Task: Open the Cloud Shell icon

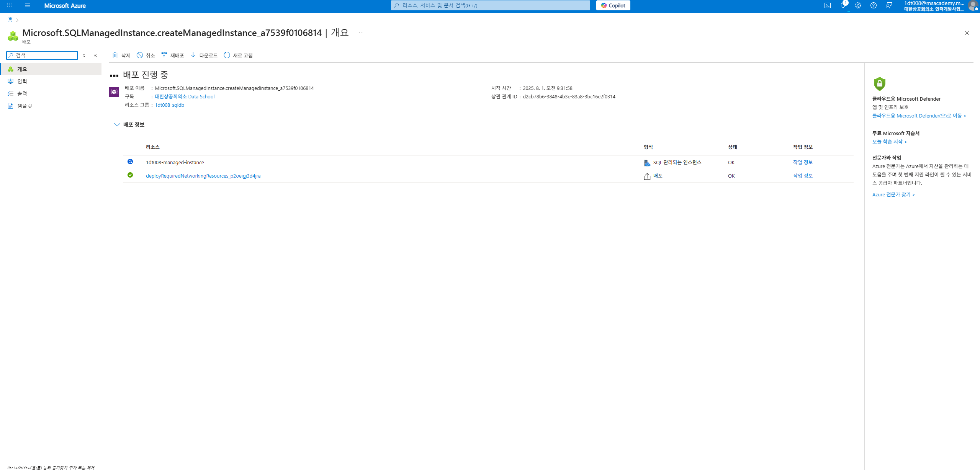Action: pyautogui.click(x=827, y=5)
